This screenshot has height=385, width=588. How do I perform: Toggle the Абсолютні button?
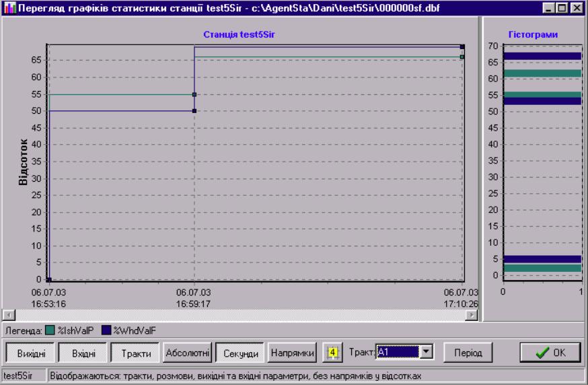click(x=188, y=353)
